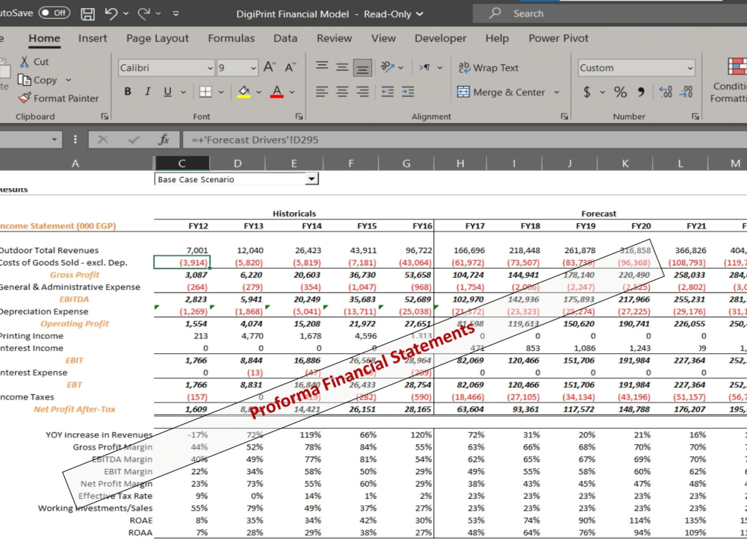The width and height of the screenshot is (747, 560).
Task: Open Customize Quick Access Toolbar menu
Action: [176, 13]
